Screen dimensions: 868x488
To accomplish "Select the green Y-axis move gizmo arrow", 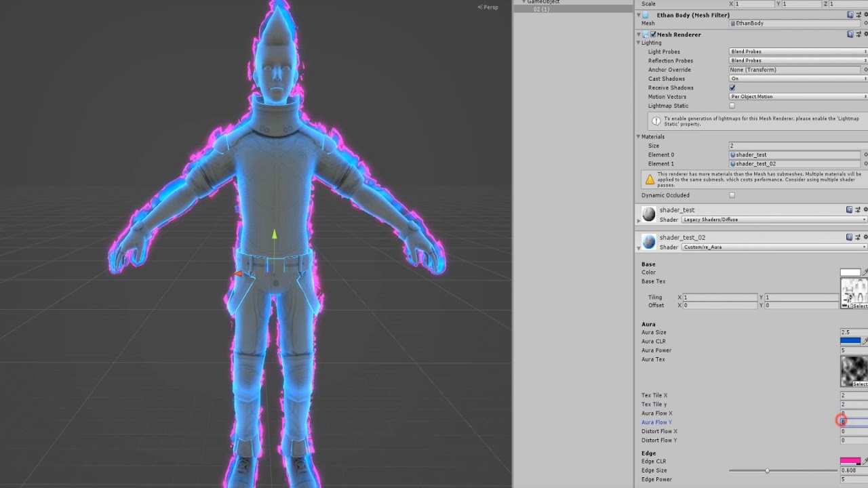I will click(x=274, y=235).
